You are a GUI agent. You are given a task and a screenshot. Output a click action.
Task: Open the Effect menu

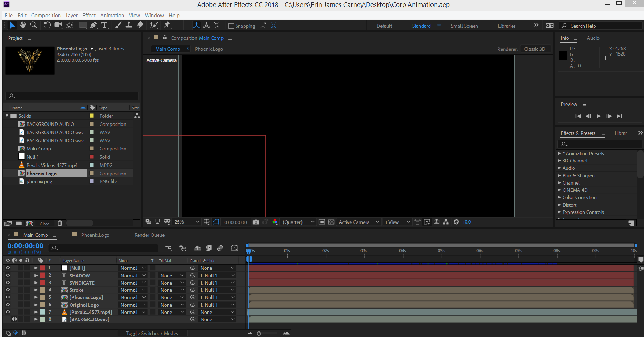(x=89, y=15)
